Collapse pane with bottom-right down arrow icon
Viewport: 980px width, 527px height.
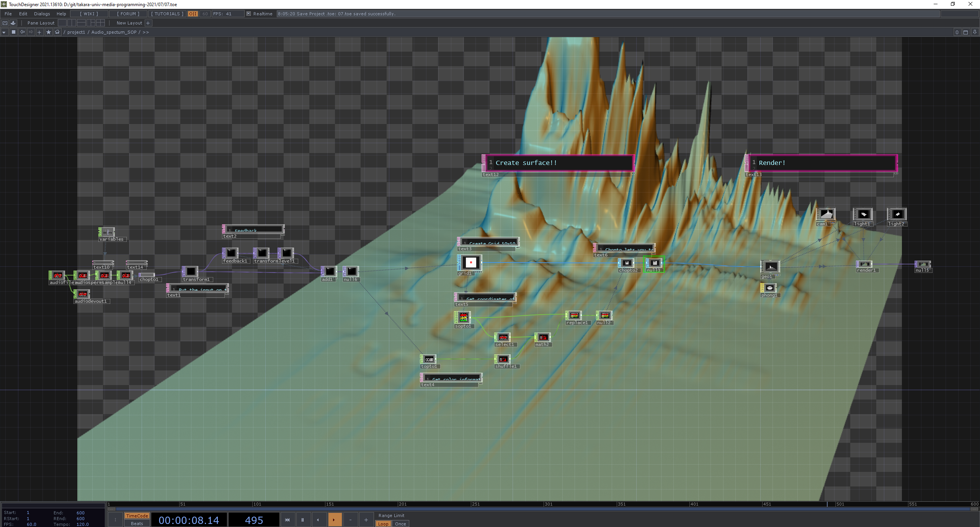(975, 32)
